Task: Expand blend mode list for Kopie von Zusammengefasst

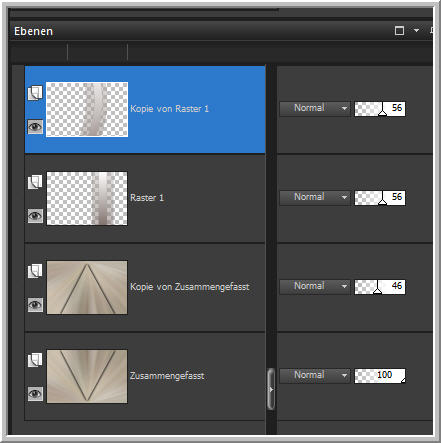Action: click(x=315, y=286)
